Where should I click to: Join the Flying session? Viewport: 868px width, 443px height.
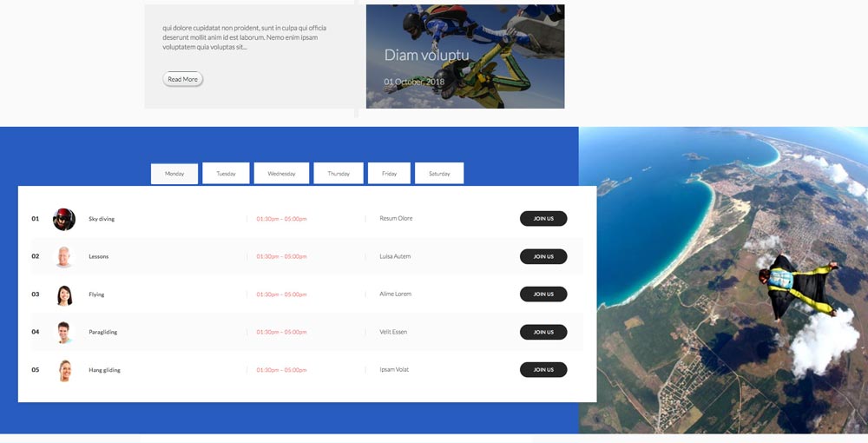point(543,294)
